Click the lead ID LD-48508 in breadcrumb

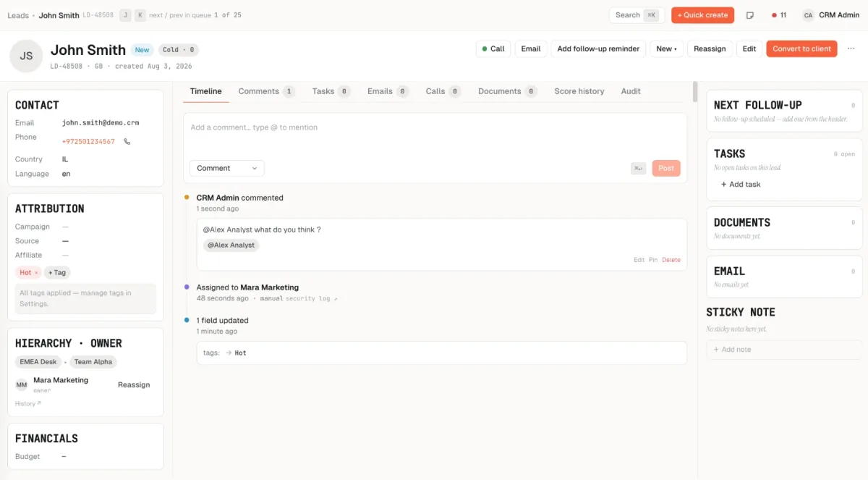98,15
